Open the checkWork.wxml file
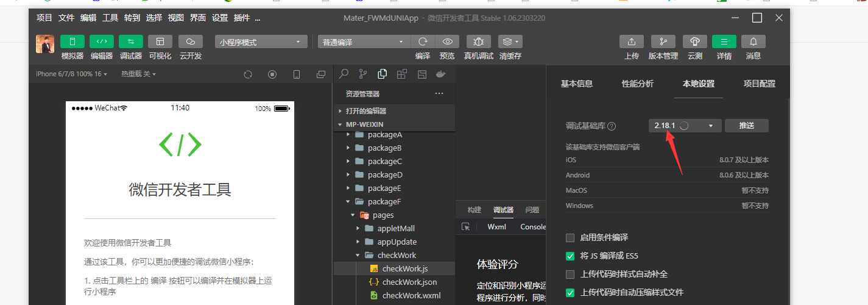 coord(394,295)
